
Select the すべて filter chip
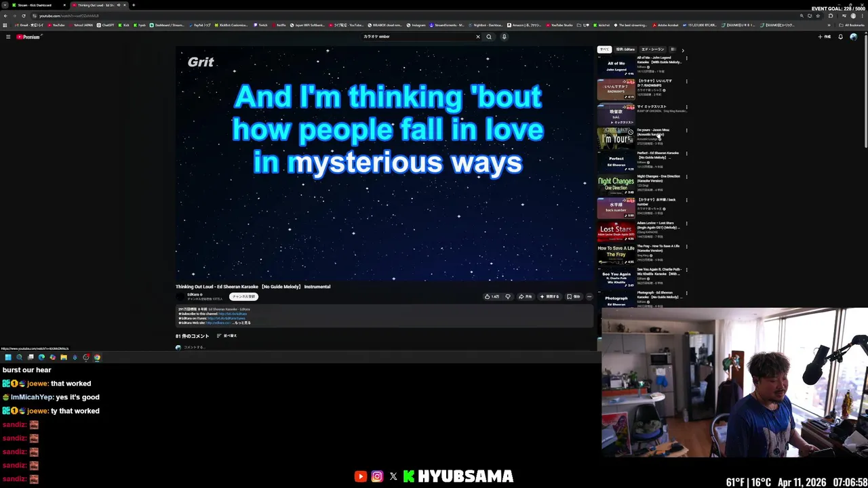pos(604,49)
